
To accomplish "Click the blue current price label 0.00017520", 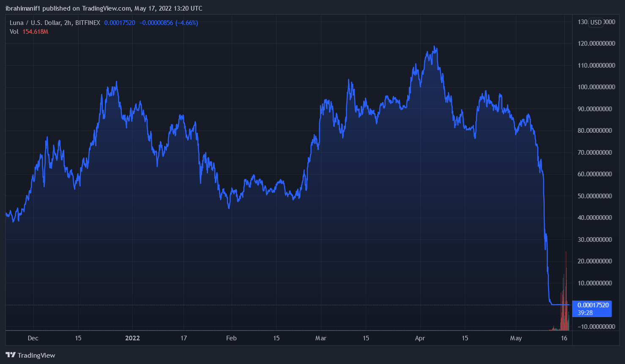I will (x=593, y=305).
